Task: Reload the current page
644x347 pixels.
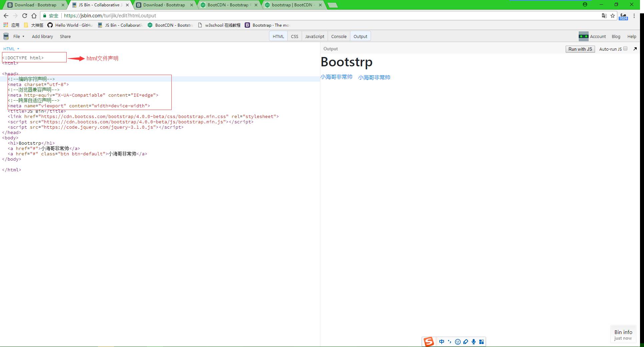Action: click(x=25, y=16)
